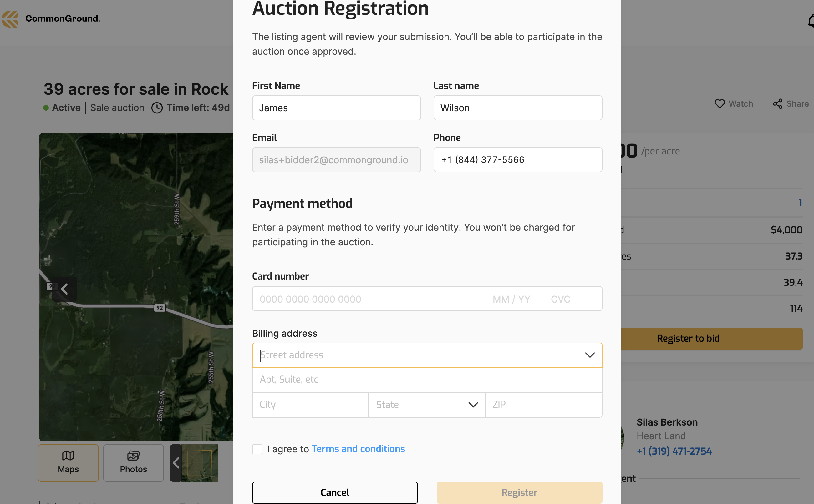Image resolution: width=814 pixels, height=504 pixels.
Task: Click the Watch heart icon
Action: pos(719,104)
